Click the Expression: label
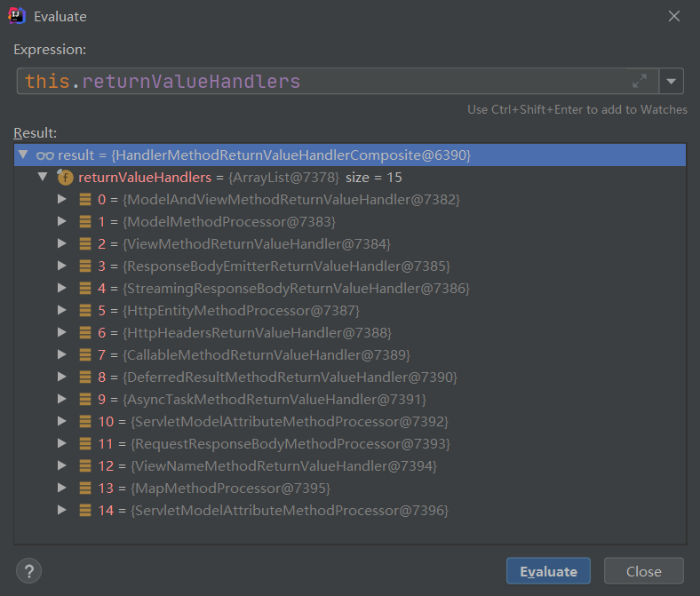 click(x=50, y=50)
